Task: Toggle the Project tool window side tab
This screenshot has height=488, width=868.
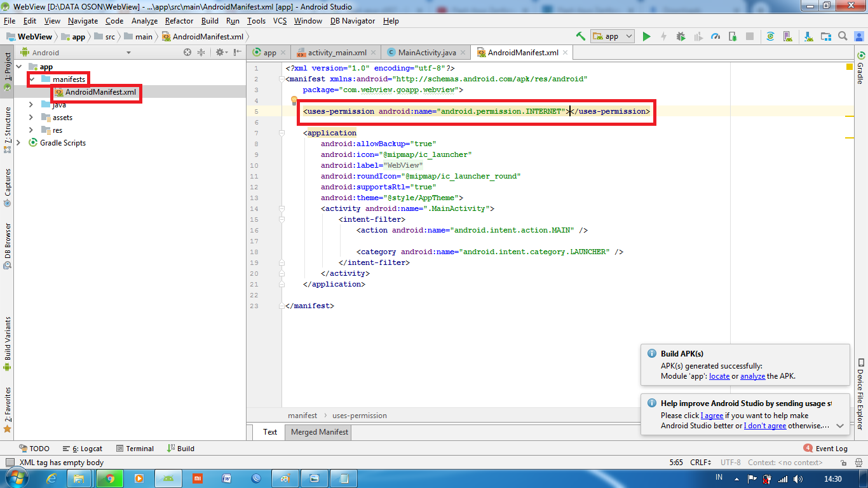Action: pyautogui.click(x=7, y=71)
